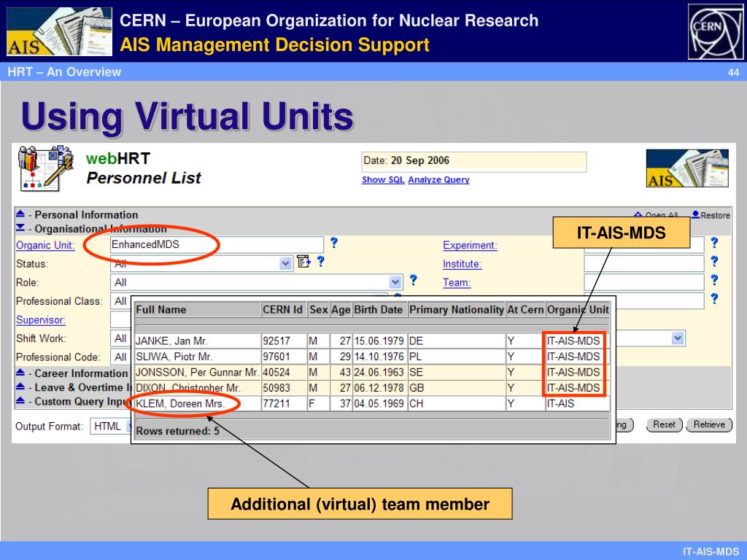Collapse the Organisational Information section
Image resolution: width=747 pixels, height=560 pixels.
20,228
